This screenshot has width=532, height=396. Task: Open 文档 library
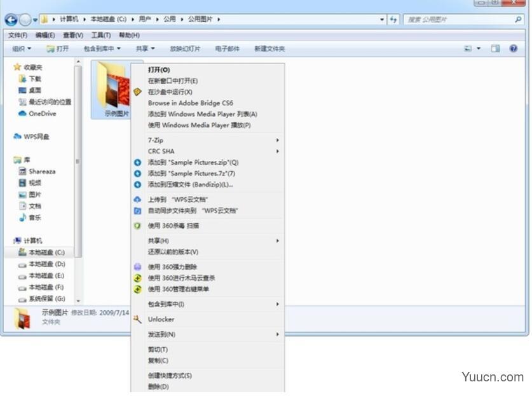click(30, 206)
